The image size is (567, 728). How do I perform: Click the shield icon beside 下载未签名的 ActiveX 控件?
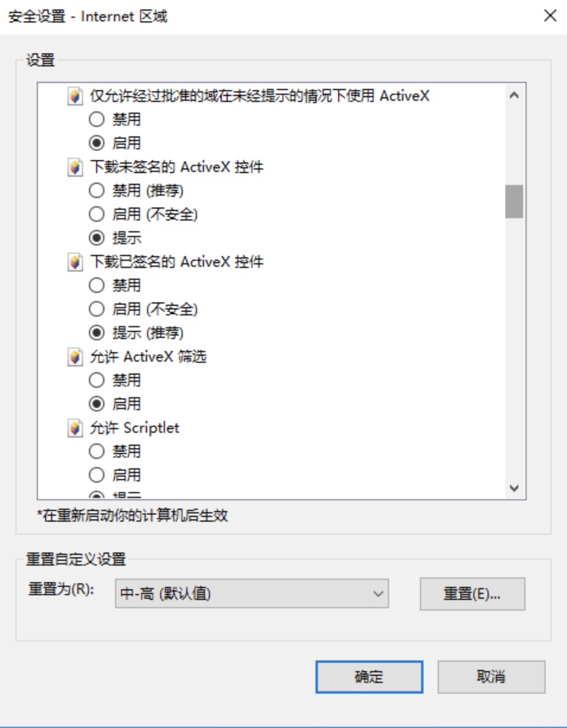75,168
